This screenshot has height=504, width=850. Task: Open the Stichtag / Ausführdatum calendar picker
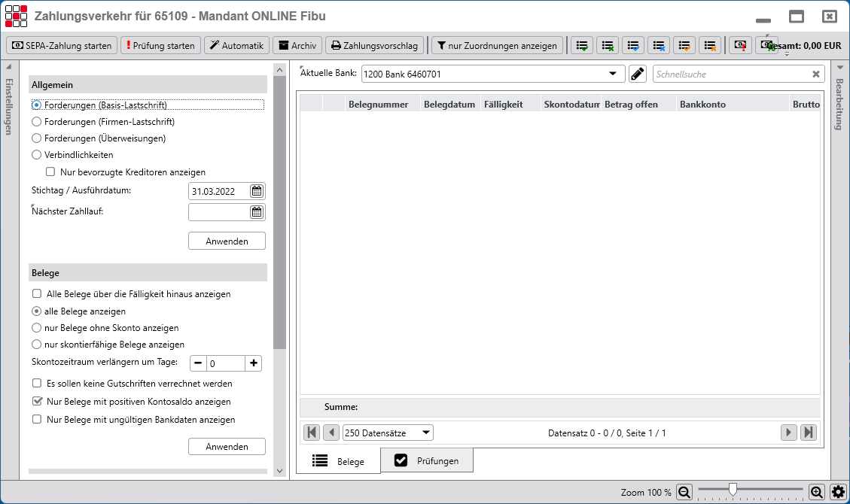[x=257, y=190]
